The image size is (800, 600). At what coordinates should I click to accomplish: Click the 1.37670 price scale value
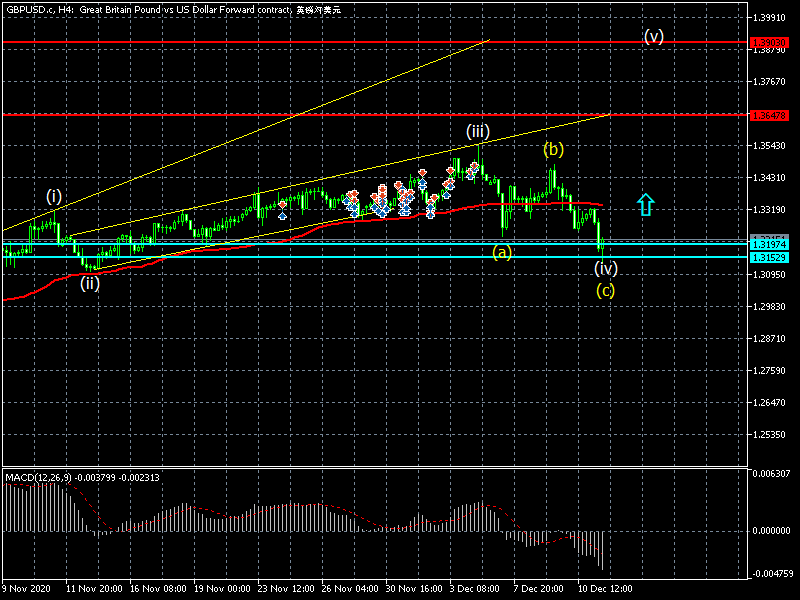769,82
